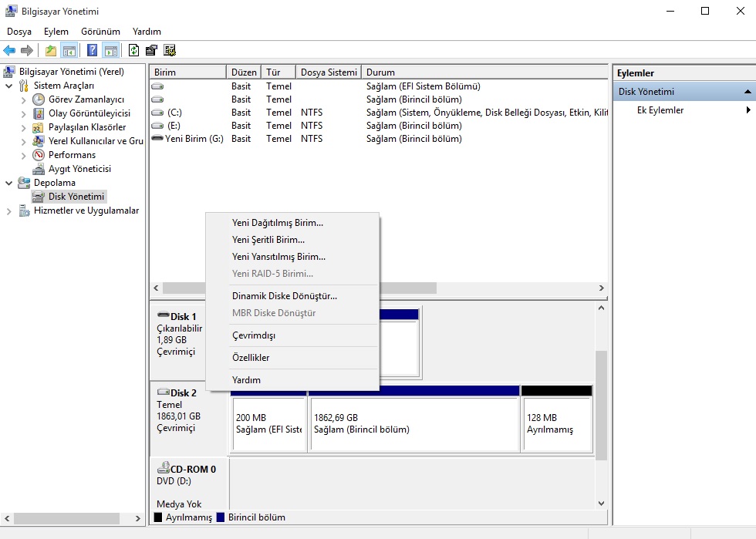Image resolution: width=756 pixels, height=539 pixels.
Task: Expand the Hizmetler ve Uygulamalar node
Action: click(8, 211)
